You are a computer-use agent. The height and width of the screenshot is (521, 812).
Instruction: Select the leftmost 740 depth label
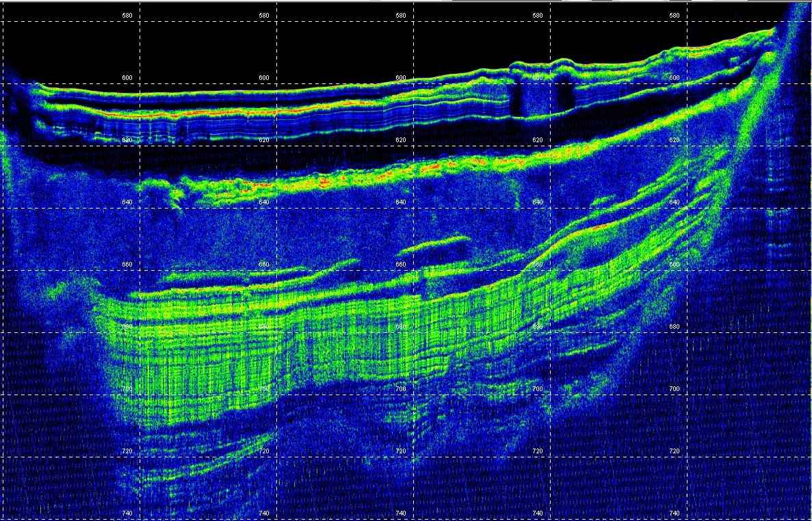click(127, 513)
